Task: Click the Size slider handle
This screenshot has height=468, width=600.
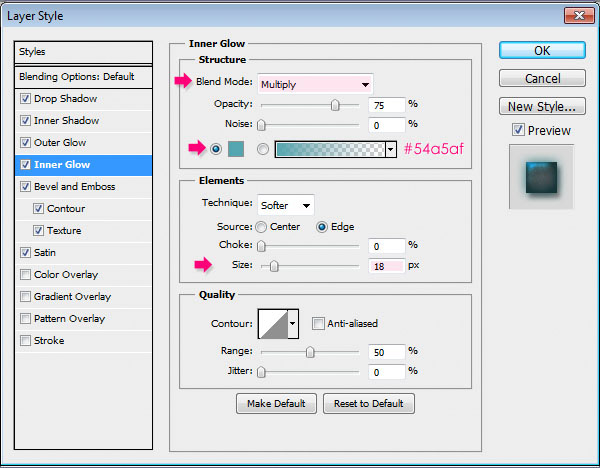Action: tap(274, 266)
